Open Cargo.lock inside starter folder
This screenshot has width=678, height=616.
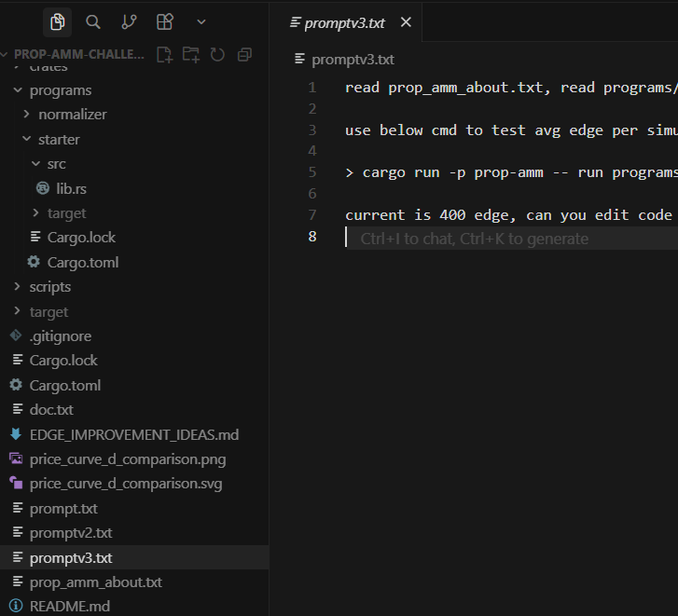pyautogui.click(x=81, y=237)
